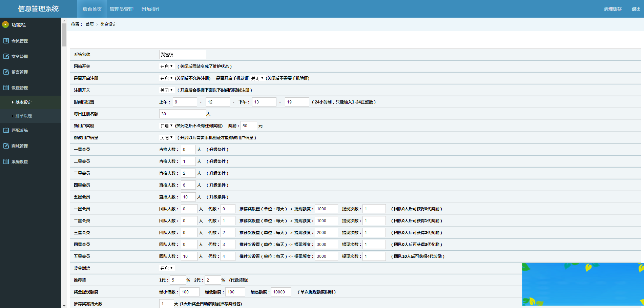The image size is (644, 308).
Task: Expand the 注册开关 select box
Action: 166,90
